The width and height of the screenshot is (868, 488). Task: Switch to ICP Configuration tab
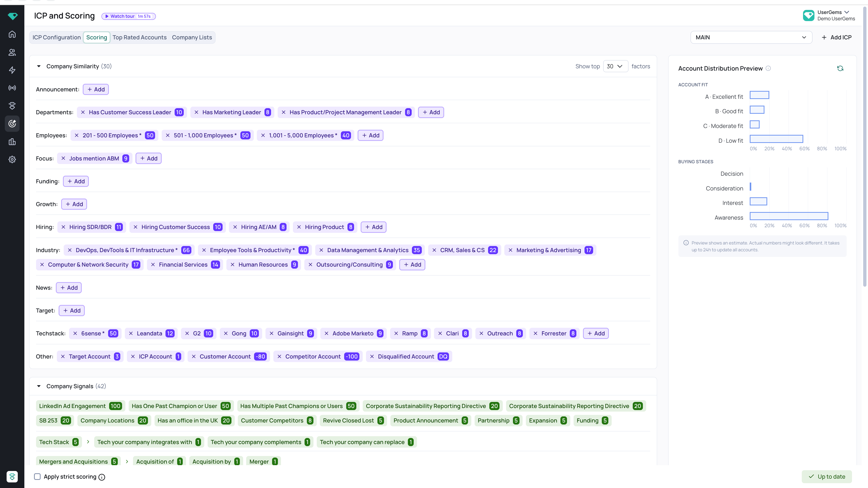point(57,37)
